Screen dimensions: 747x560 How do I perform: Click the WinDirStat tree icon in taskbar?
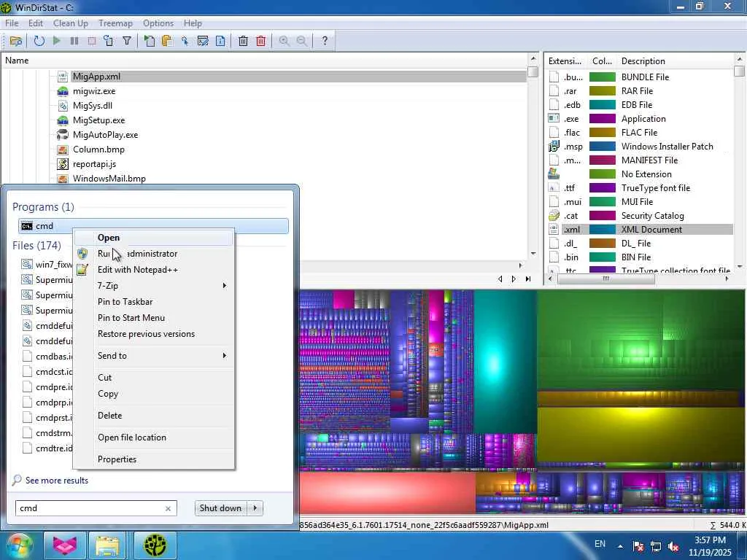(155, 545)
